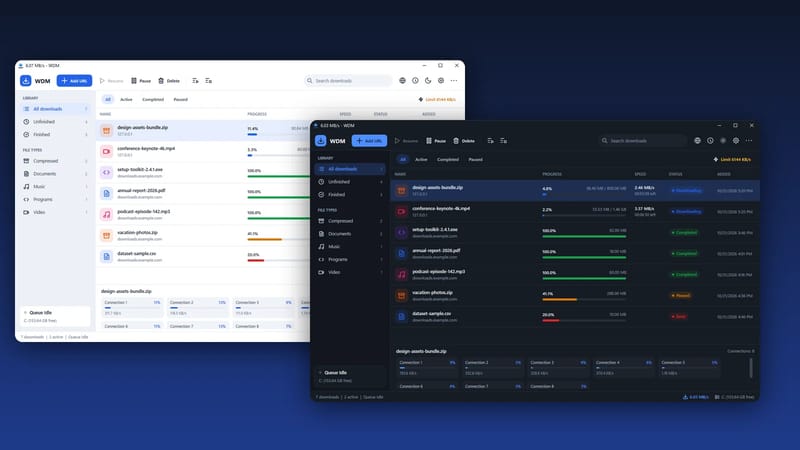
Task: Select Unfinished in dark window sidebar
Action: [349, 182]
